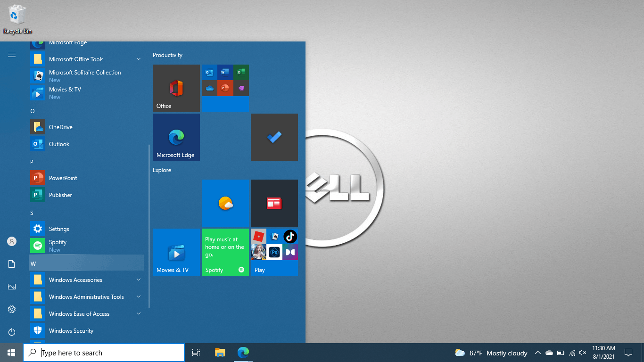Open Task View on the taskbar
This screenshot has height=362, width=644.
click(196, 353)
